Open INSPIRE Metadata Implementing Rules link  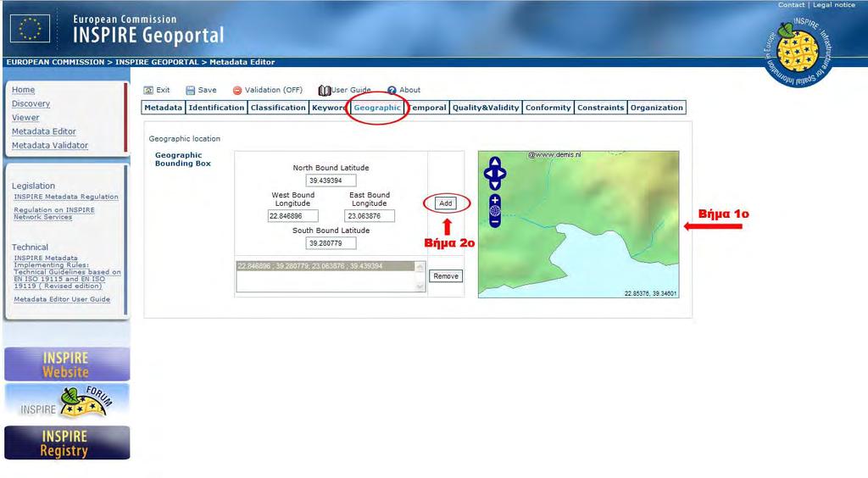point(67,272)
